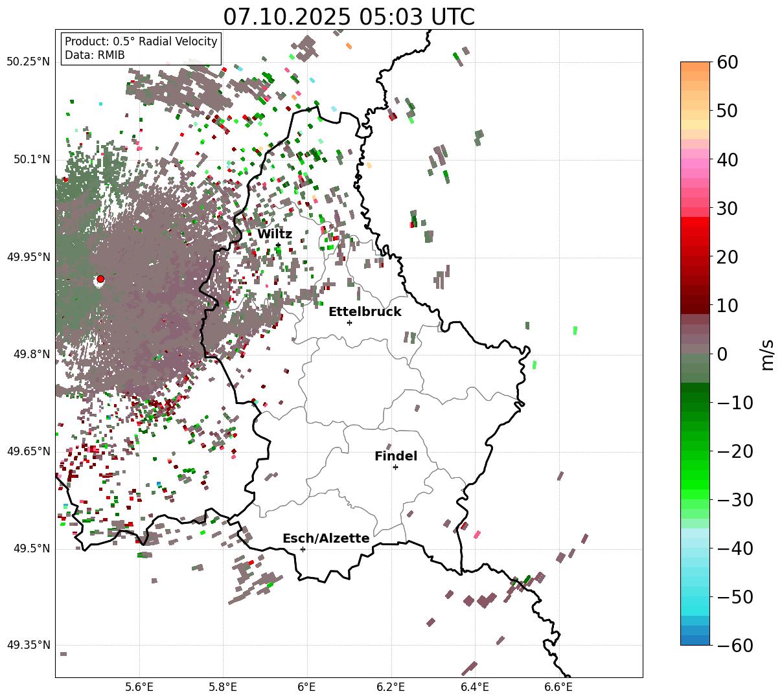Click the colorbar tick label 0
The image size is (782, 700).
coord(722,354)
